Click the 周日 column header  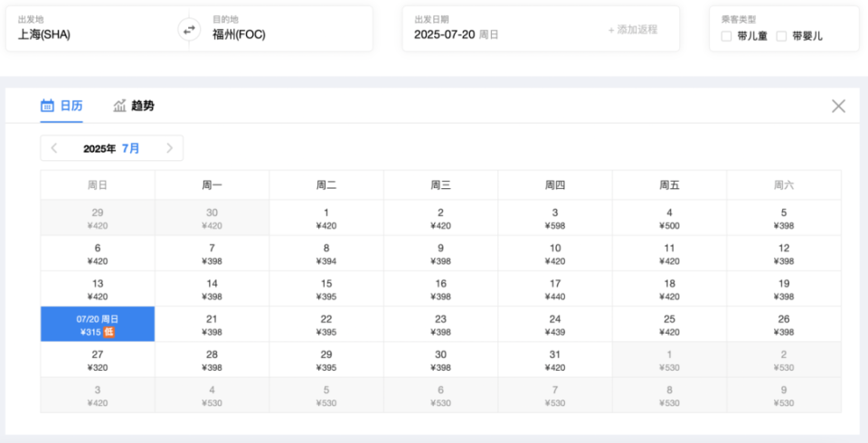point(98,185)
